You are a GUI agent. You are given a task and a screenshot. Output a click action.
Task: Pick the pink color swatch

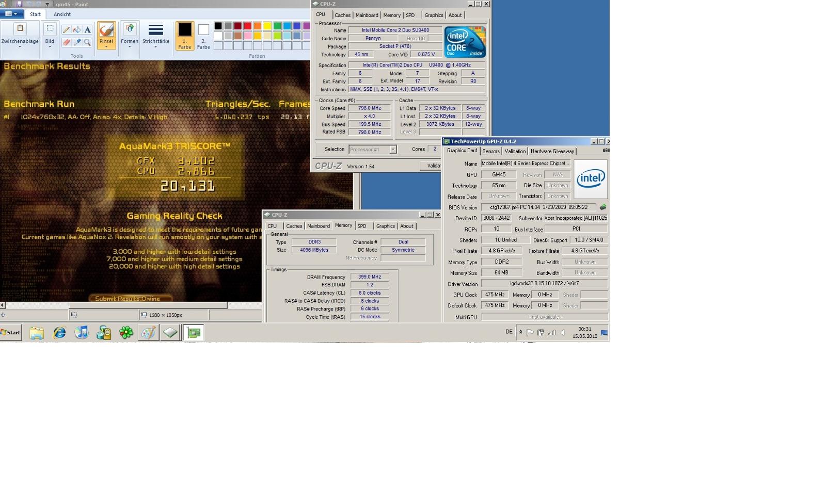coord(248,36)
